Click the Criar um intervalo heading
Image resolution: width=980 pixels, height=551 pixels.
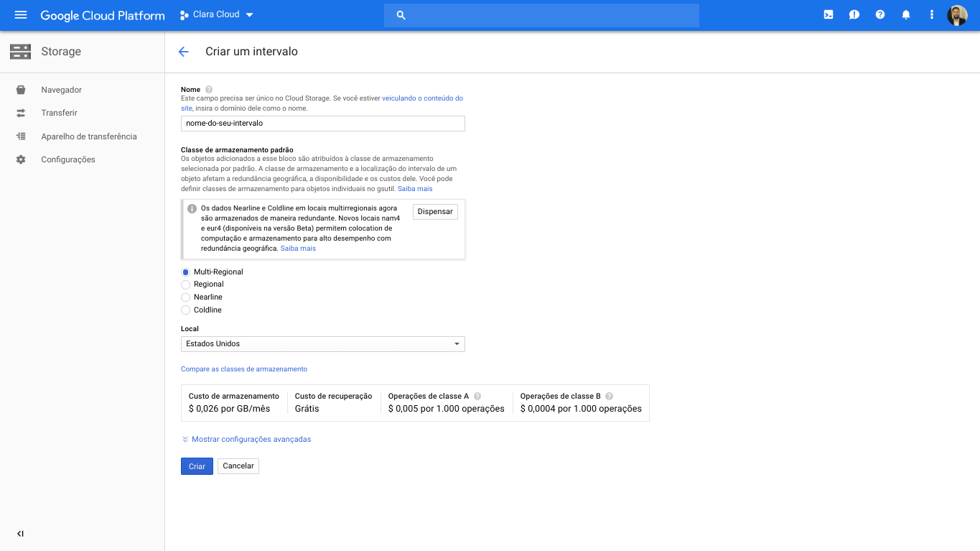[x=251, y=52]
